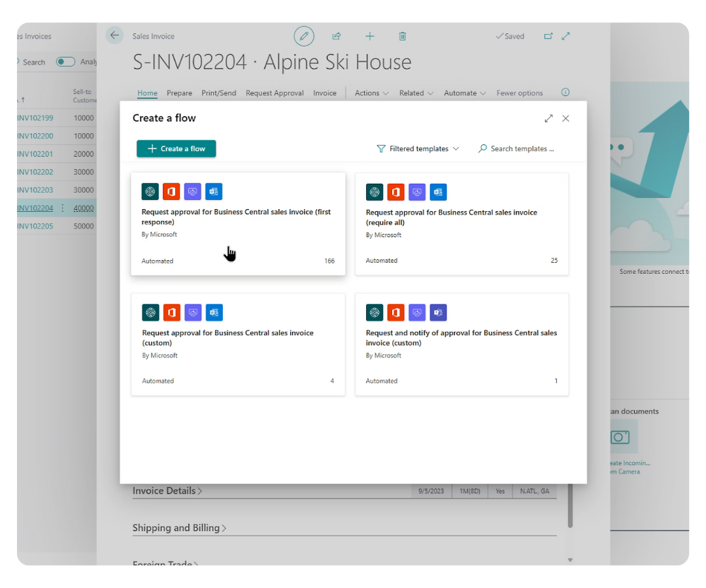Click the 50000 cell for INV102205
706x588 pixels.
point(84,226)
